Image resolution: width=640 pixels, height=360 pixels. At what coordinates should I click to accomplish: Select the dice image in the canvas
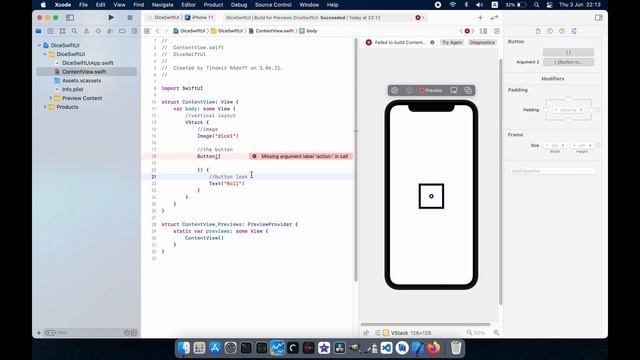[431, 196]
